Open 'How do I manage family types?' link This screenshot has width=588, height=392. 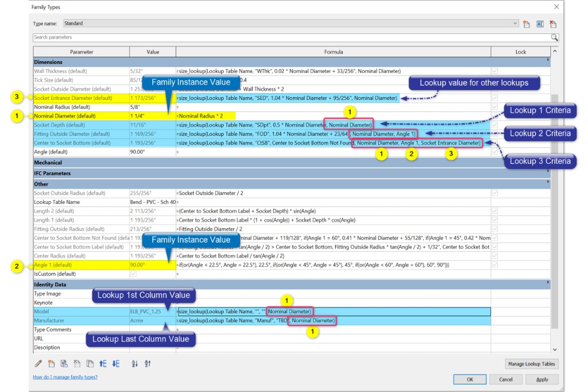click(x=65, y=377)
